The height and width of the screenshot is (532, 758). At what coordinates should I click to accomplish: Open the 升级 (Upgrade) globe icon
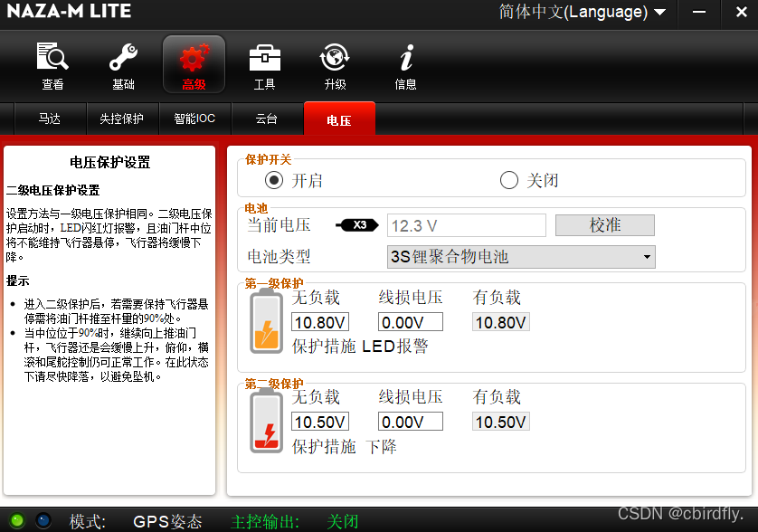(x=335, y=65)
